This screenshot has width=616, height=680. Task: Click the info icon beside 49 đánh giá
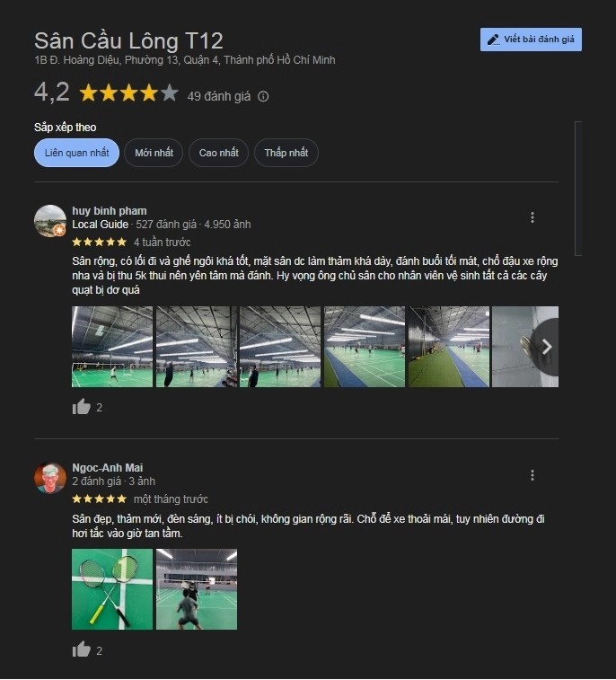[263, 96]
